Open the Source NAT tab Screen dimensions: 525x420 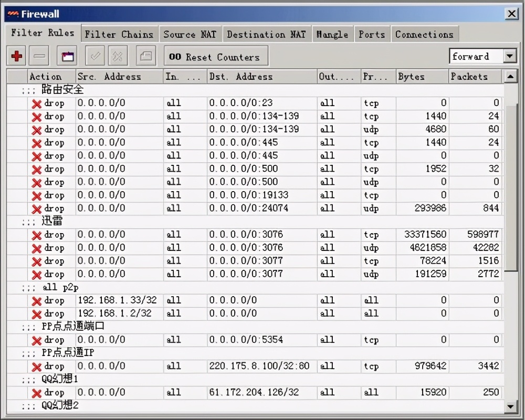[190, 35]
